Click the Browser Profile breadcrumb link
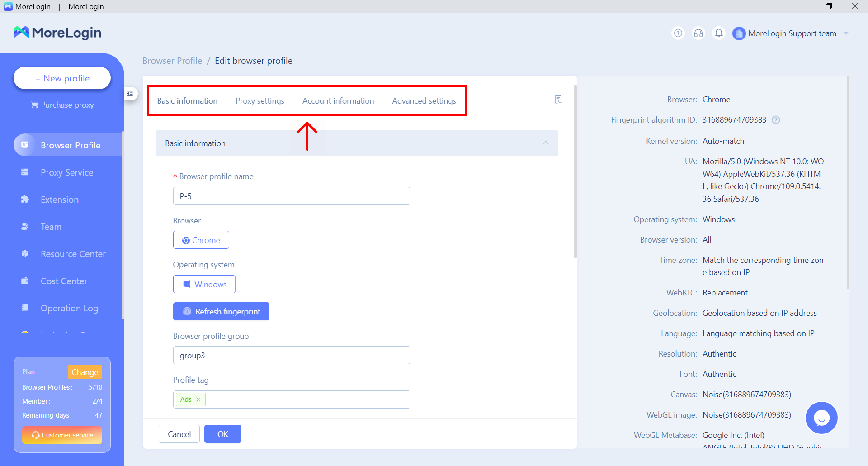Screen dimensions: 868x466 [172, 61]
